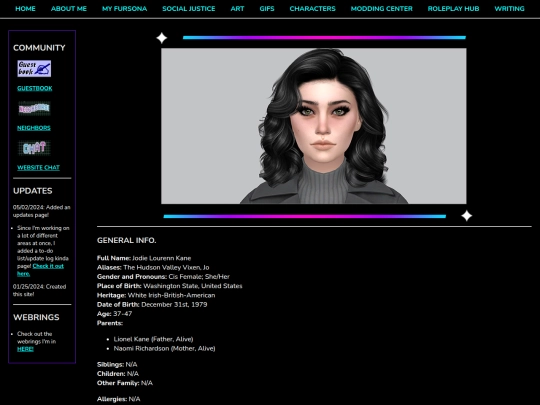Click the '01/25/2024: Created this site!' entry
540x405 pixels.
click(39, 290)
